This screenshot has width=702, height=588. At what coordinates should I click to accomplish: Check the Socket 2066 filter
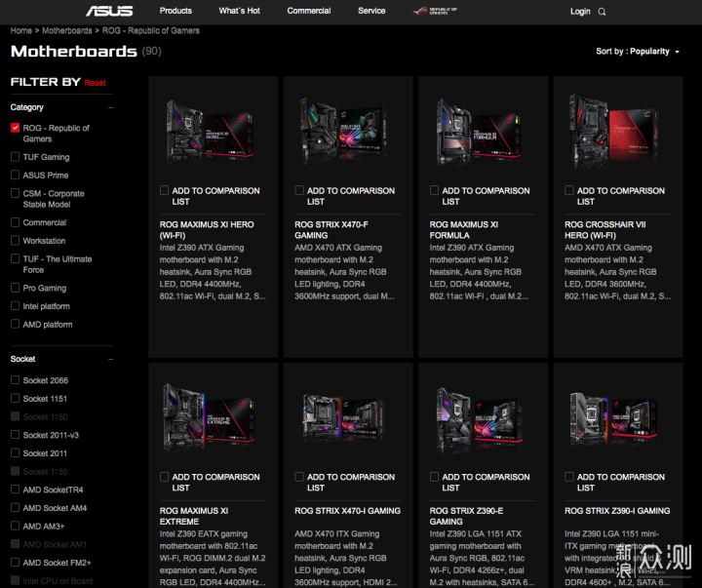pos(16,379)
